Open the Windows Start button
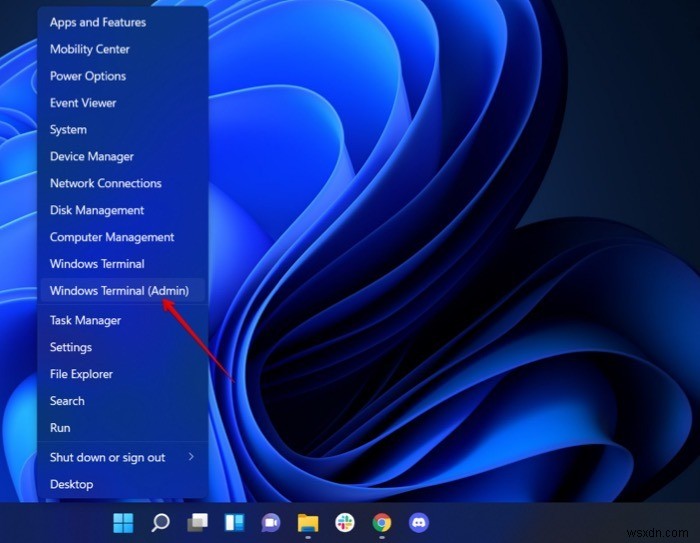The width and height of the screenshot is (700, 543). coord(123,522)
